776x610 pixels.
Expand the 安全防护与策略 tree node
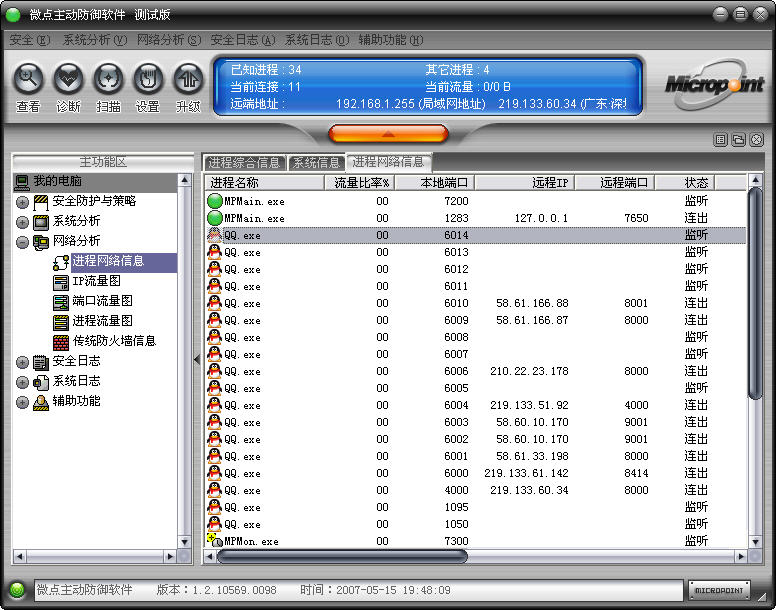pyautogui.click(x=22, y=202)
